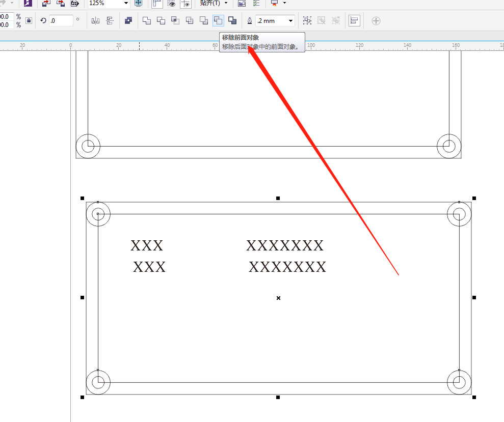Click the Simplify shaping icon
The height and width of the screenshot is (422, 504).
click(190, 20)
